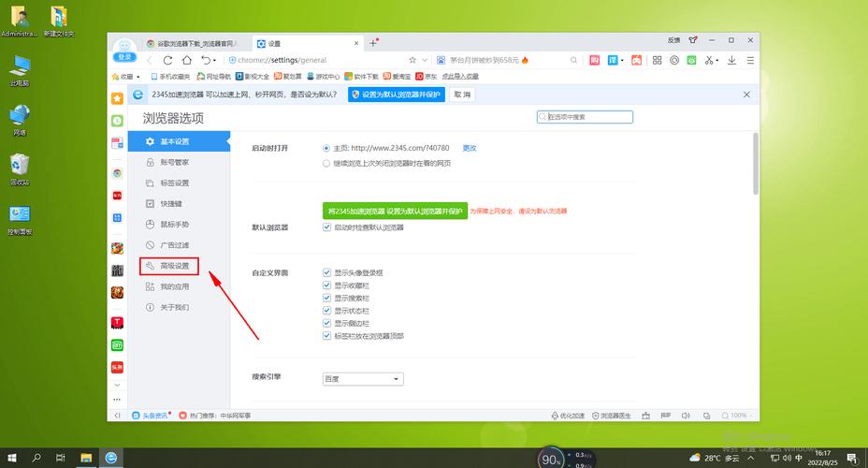Expand the address bar history dropdown arrow
868x468 pixels.
[425, 60]
